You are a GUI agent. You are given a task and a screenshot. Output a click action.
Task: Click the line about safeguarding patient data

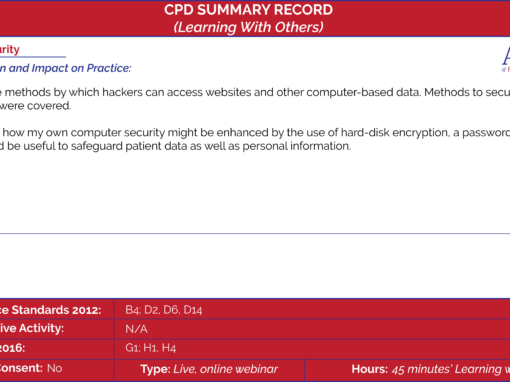click(176, 146)
